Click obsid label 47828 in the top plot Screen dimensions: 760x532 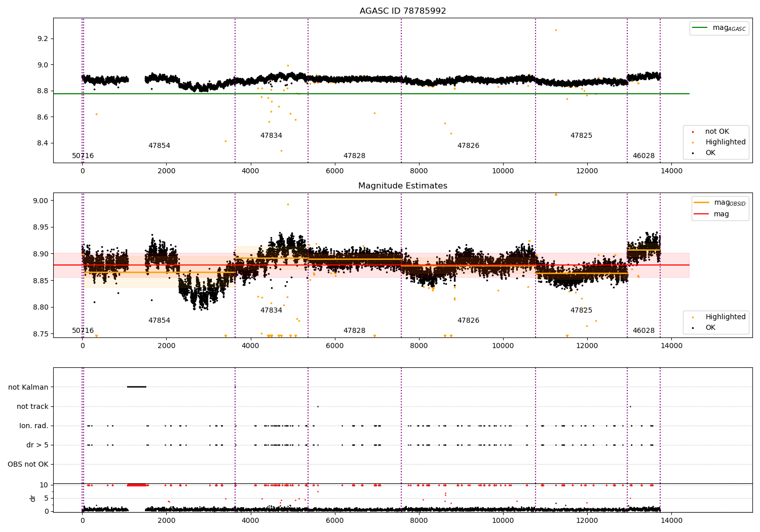354,156
